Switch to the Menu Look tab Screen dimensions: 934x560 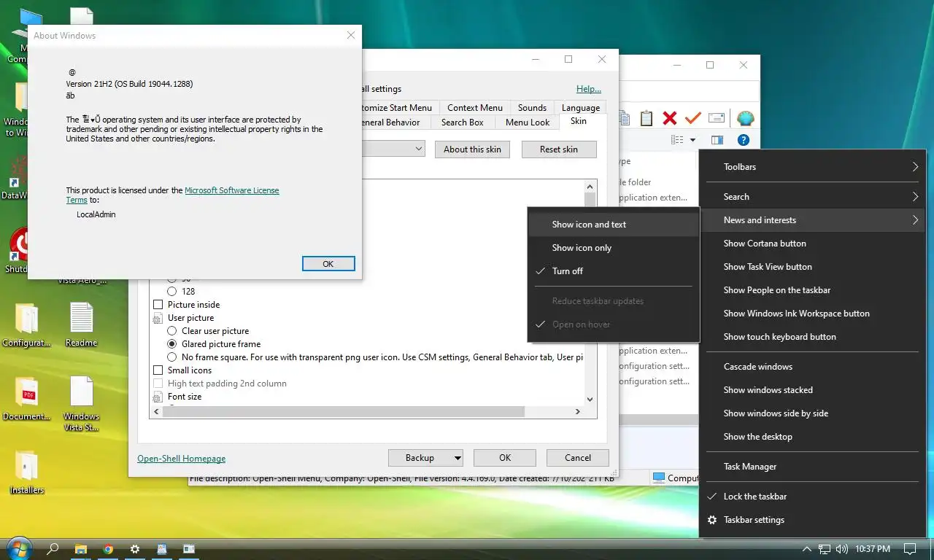pos(528,122)
